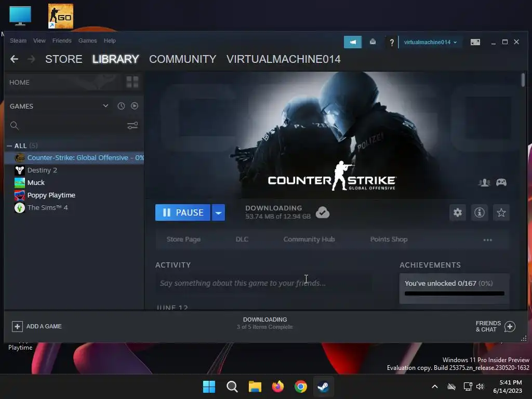Open the Community Hub link

pos(309,239)
